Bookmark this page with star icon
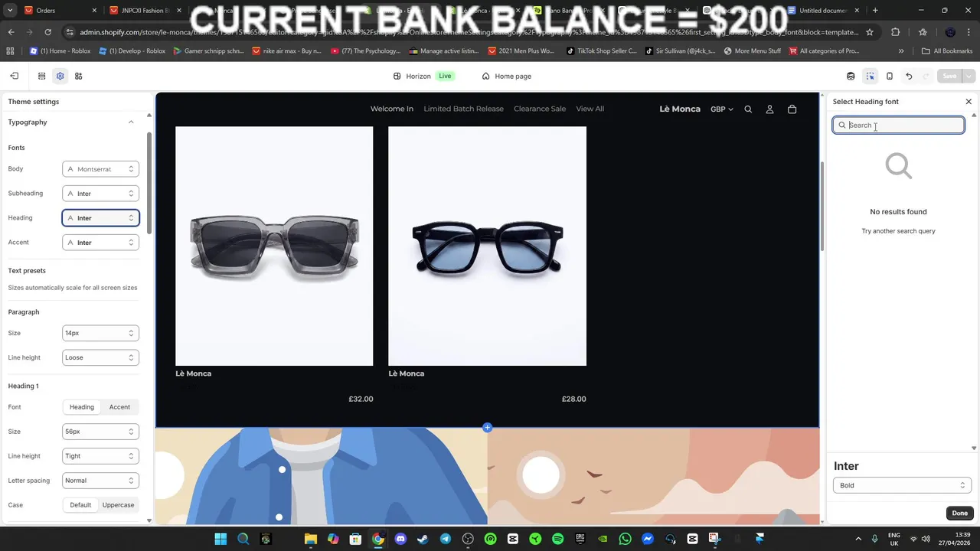The width and height of the screenshot is (980, 551). [870, 32]
